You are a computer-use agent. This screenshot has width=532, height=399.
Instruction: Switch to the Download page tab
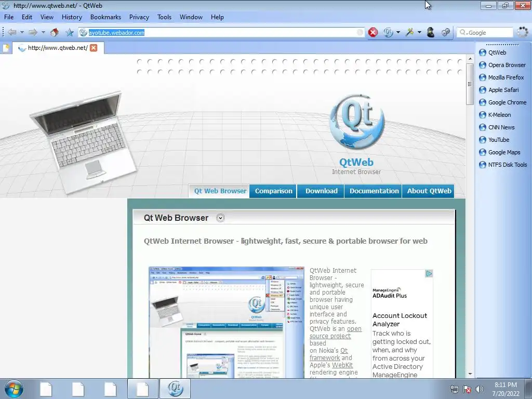[321, 191]
